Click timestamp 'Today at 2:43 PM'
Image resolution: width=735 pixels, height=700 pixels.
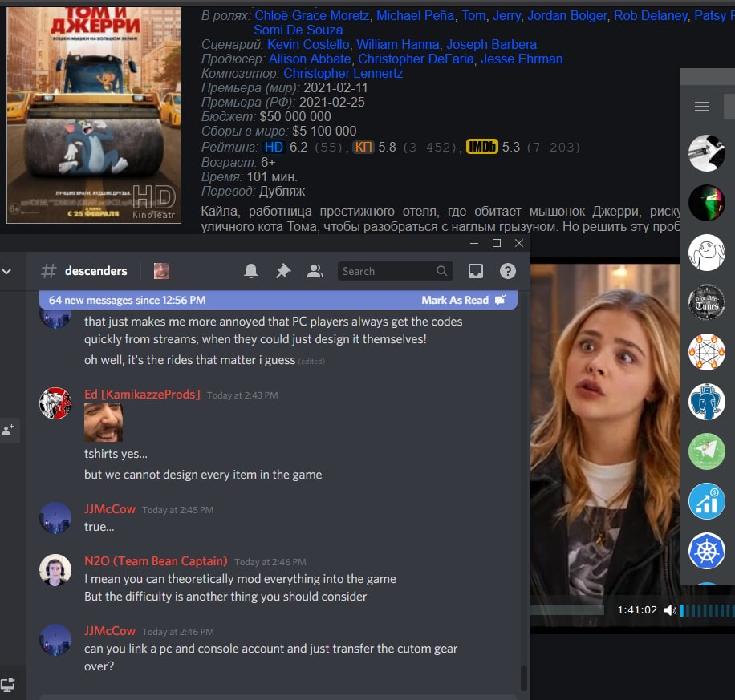pyautogui.click(x=242, y=395)
